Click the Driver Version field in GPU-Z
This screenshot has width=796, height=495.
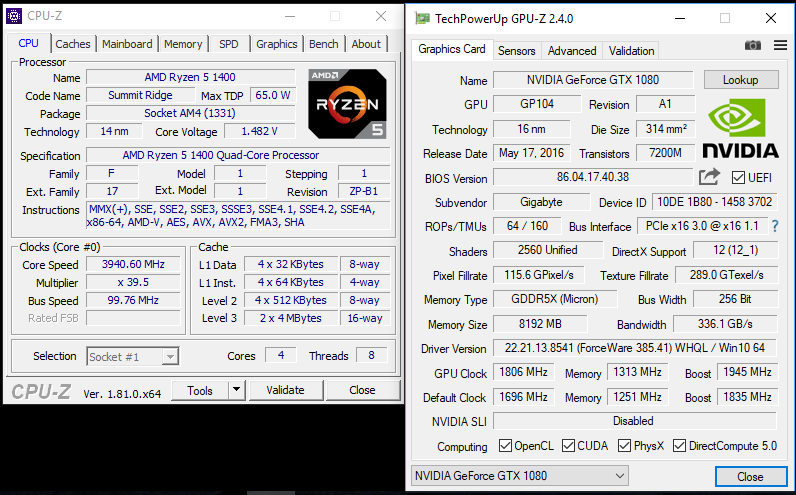635,348
